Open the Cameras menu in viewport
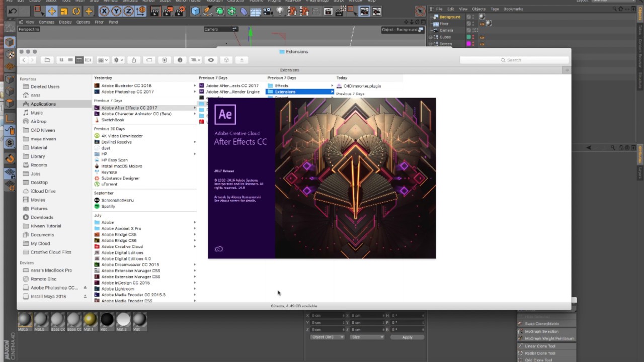The height and width of the screenshot is (362, 644). 46,22
